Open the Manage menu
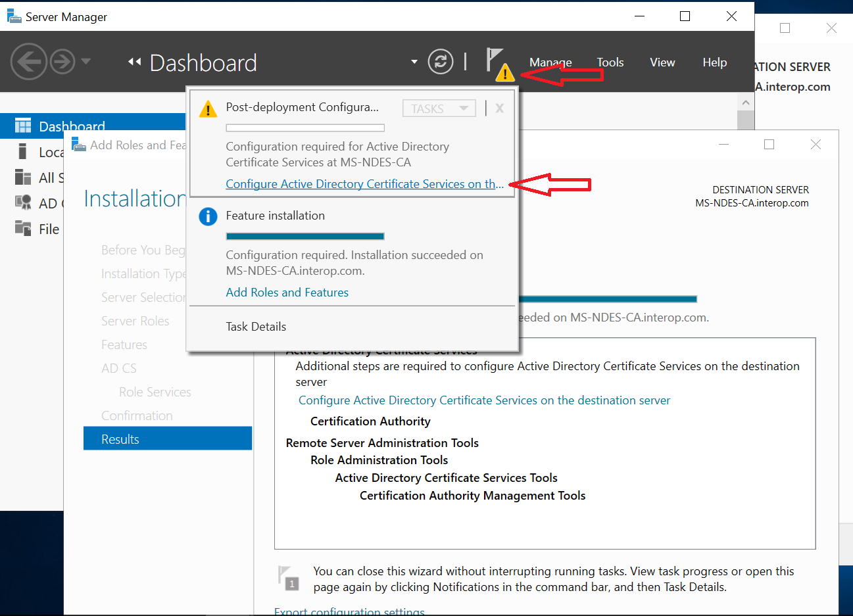Screen dimensions: 853x616 [x=550, y=62]
